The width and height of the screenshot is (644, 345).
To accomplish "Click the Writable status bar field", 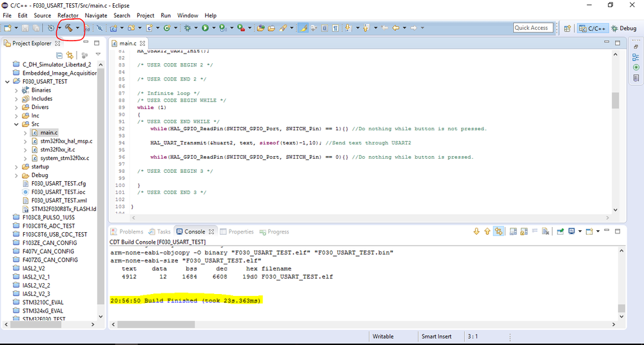I will (383, 337).
